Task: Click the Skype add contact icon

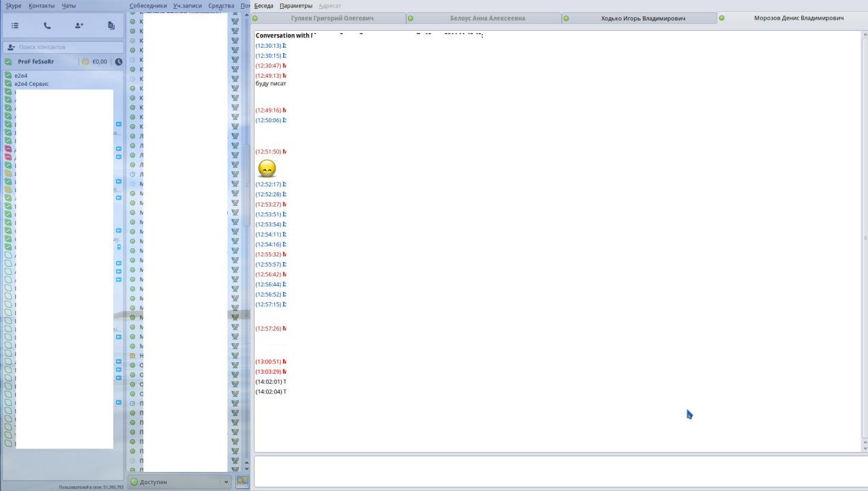Action: pos(79,25)
